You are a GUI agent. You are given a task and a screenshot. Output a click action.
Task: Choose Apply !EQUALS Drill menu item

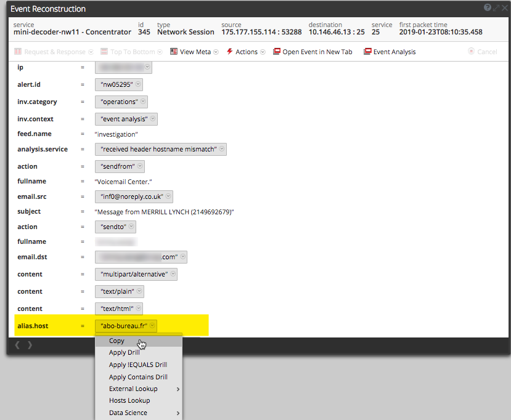click(x=137, y=365)
